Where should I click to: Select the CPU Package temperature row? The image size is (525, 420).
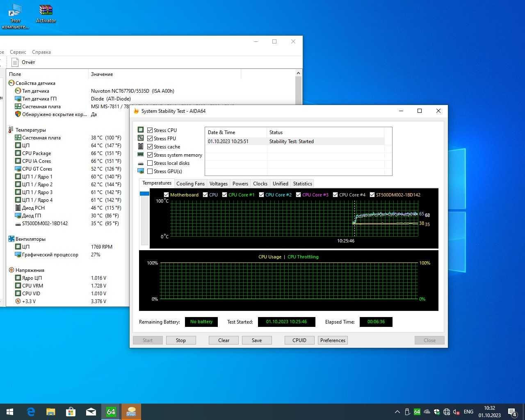(68, 153)
